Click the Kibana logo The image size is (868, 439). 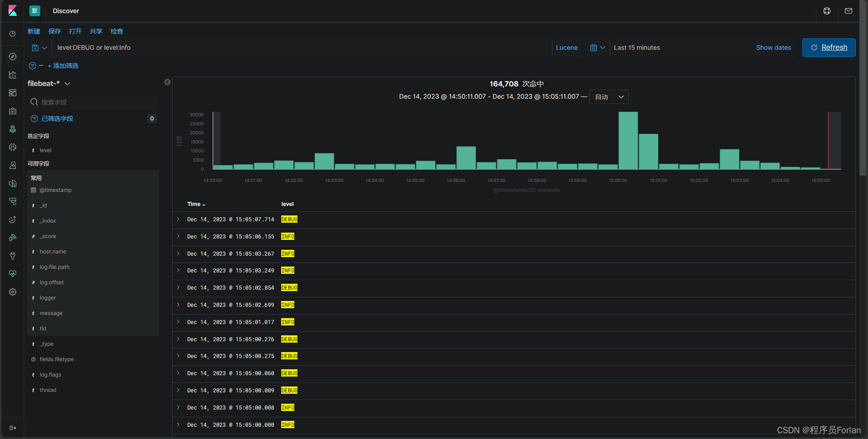[x=13, y=11]
